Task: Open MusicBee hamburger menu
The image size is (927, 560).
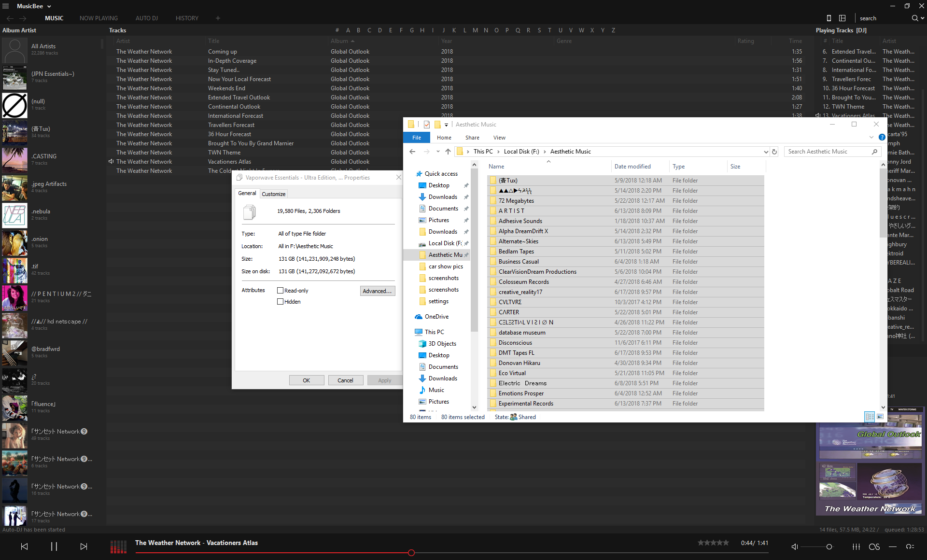Action: [x=6, y=6]
